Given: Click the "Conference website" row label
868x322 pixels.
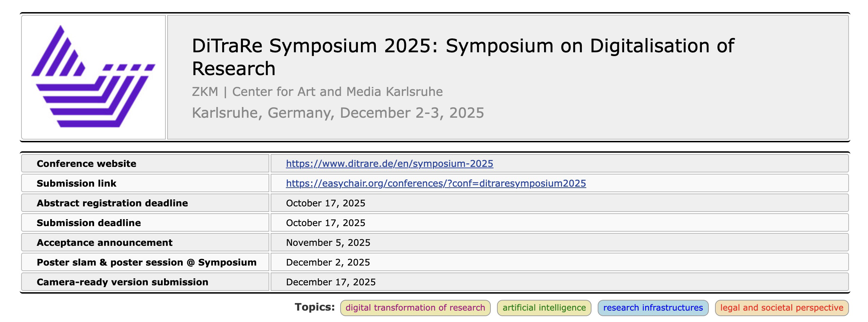Looking at the screenshot, I should (87, 164).
